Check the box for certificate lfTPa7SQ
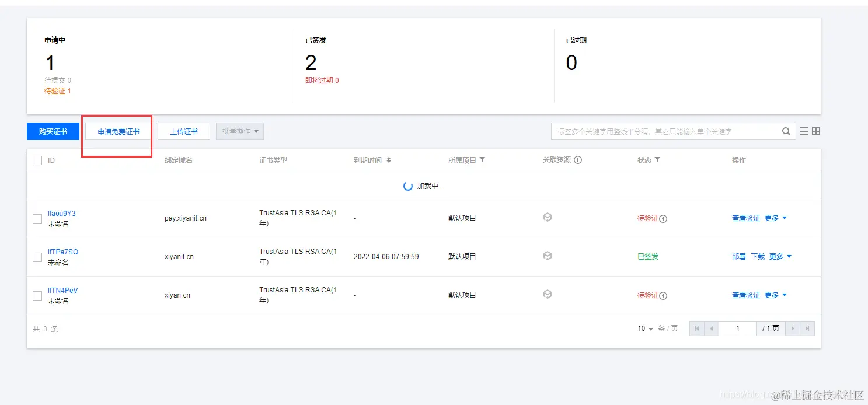This screenshot has height=405, width=868. [x=37, y=257]
